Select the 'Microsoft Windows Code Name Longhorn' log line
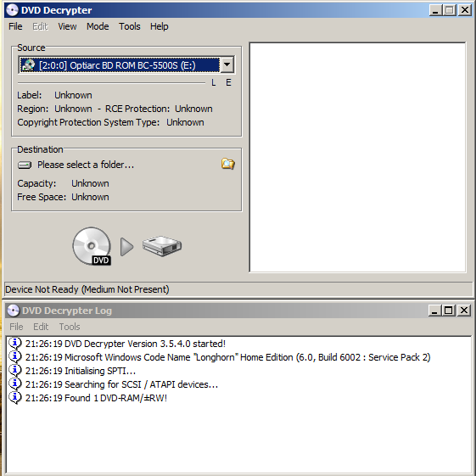Image resolution: width=476 pixels, height=476 pixels. [227, 357]
